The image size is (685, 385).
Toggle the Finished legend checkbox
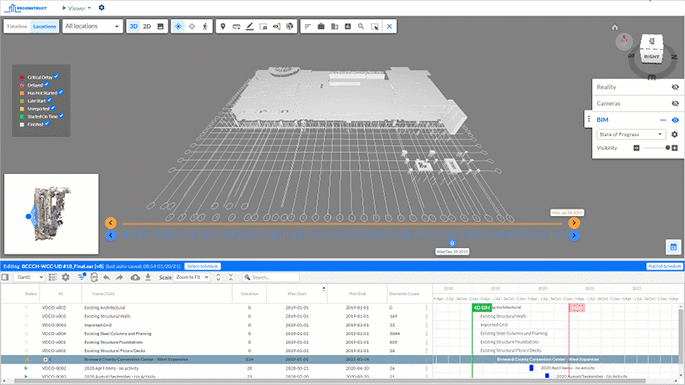click(47, 124)
